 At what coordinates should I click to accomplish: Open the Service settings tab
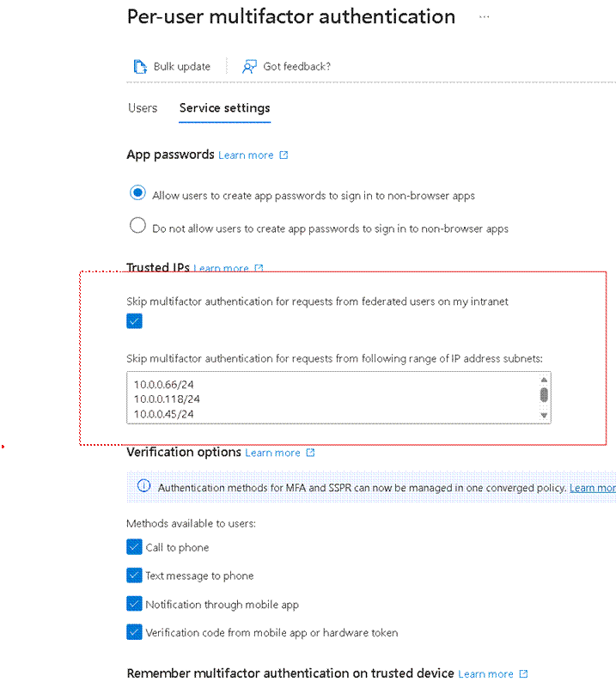(224, 108)
